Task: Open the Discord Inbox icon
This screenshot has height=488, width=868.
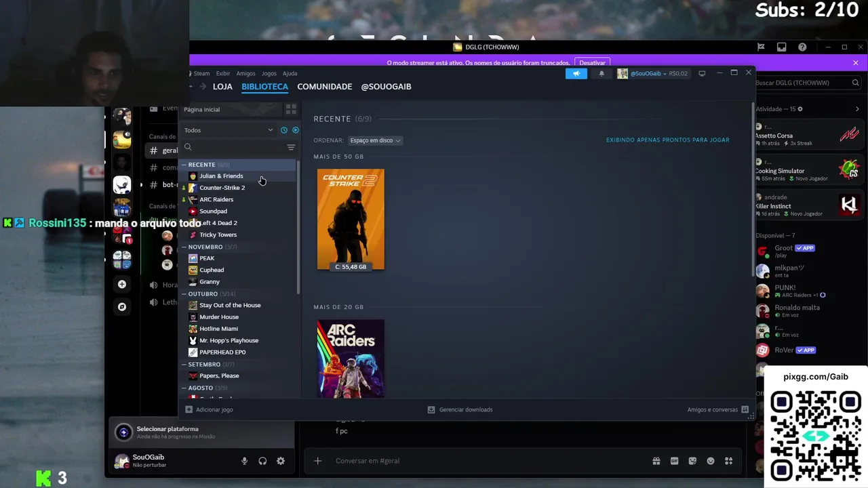Action: click(781, 47)
